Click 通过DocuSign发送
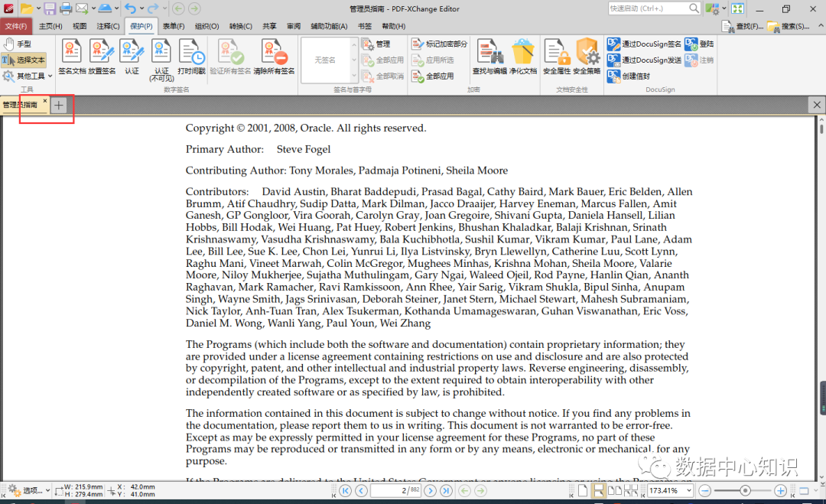 644,60
